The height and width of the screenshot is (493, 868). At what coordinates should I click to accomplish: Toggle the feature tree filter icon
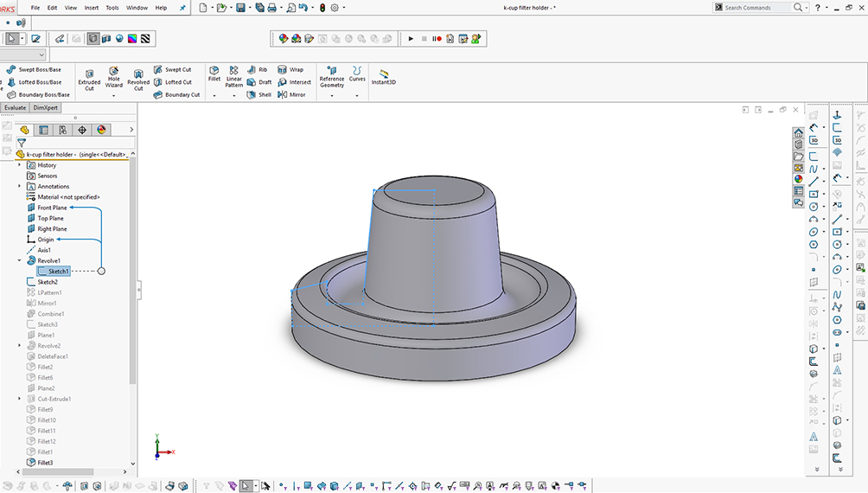22,143
